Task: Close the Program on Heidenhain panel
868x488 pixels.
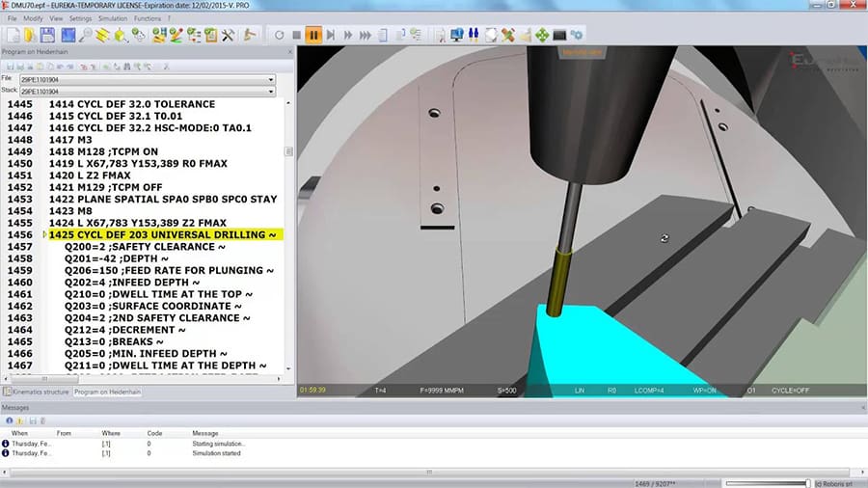Action: [x=290, y=52]
